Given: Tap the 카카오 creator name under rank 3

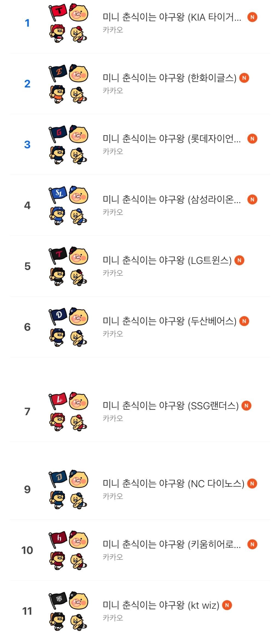Looking at the screenshot, I should pyautogui.click(x=113, y=151).
